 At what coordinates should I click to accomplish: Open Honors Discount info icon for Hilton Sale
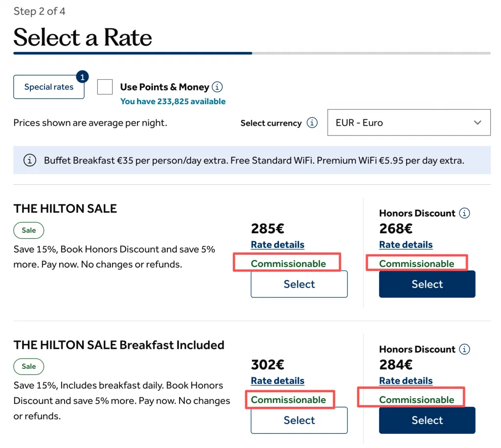[465, 213]
